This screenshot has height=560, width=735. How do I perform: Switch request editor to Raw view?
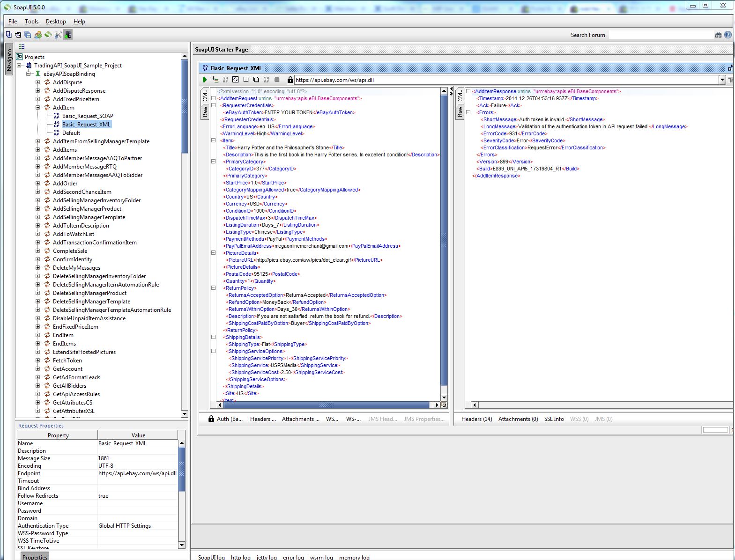[205, 112]
